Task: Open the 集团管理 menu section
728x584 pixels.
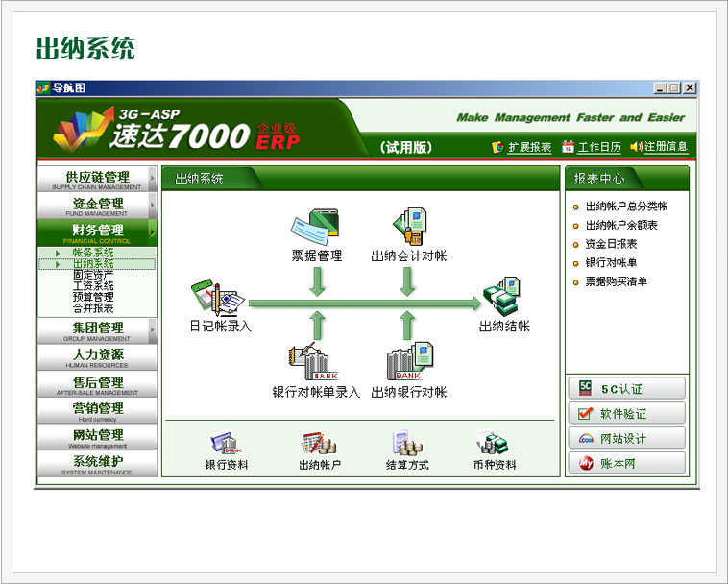Action: pyautogui.click(x=97, y=331)
